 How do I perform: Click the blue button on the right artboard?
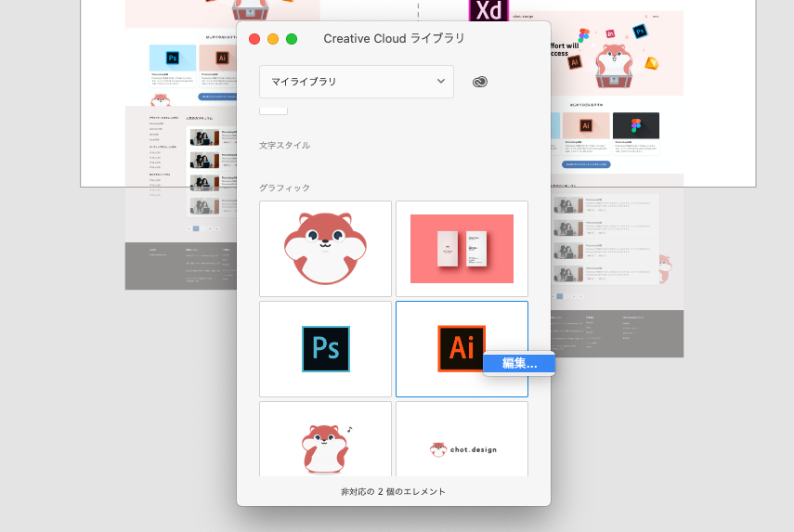tap(585, 163)
